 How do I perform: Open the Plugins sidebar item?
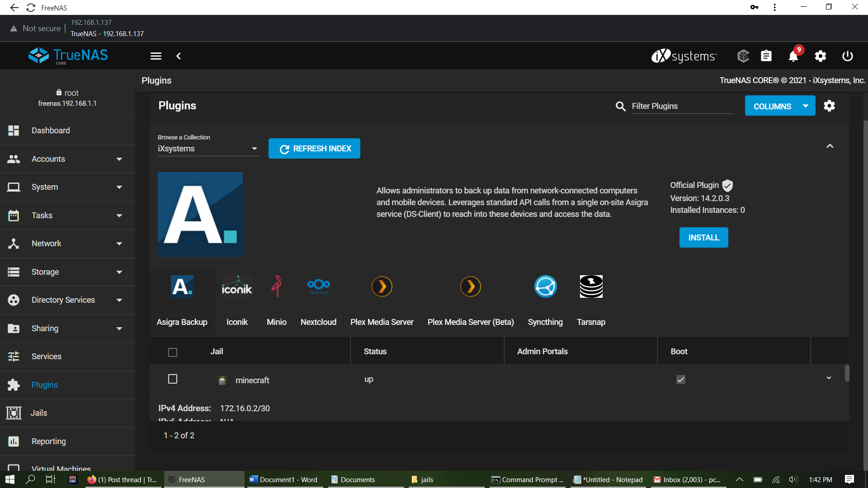pyautogui.click(x=68, y=385)
